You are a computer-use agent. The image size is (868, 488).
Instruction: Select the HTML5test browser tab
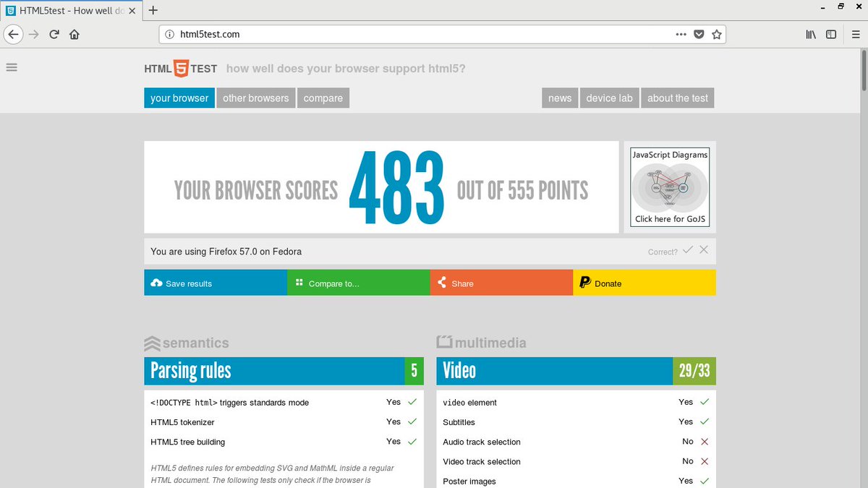pos(71,10)
